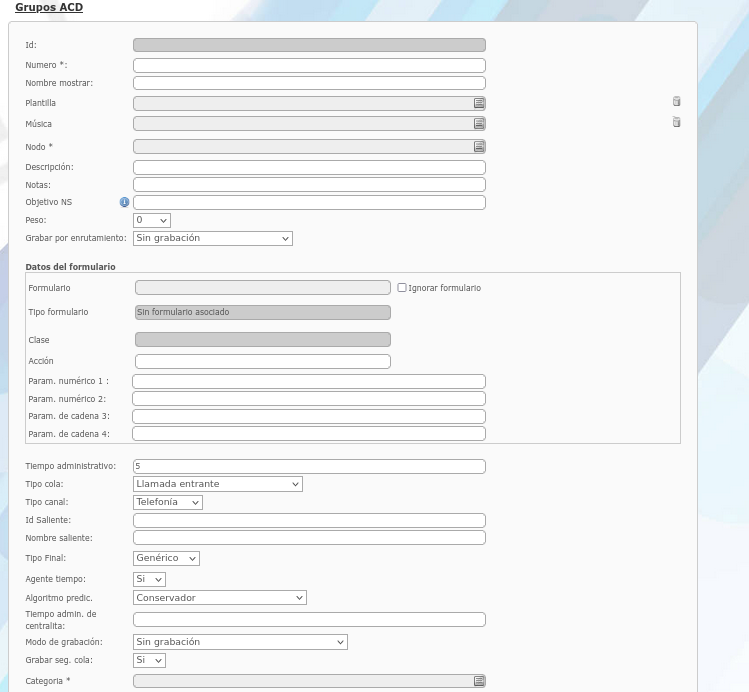Open the Peso dropdown
The image size is (749, 692).
(151, 220)
